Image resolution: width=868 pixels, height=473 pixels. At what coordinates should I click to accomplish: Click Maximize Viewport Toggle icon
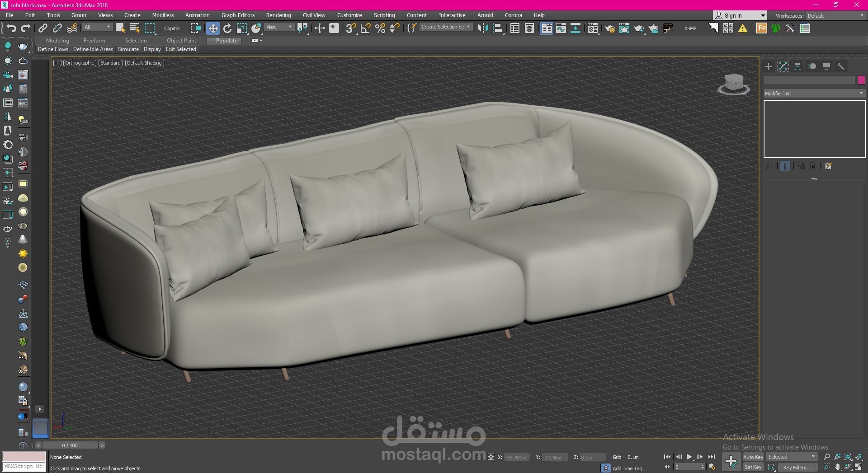858,467
